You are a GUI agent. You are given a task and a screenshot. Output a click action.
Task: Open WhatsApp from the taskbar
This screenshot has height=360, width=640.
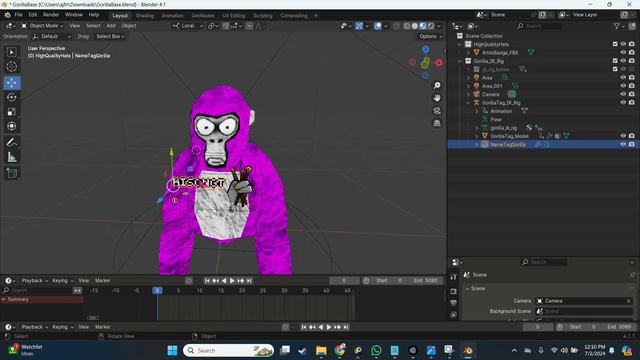(376, 350)
